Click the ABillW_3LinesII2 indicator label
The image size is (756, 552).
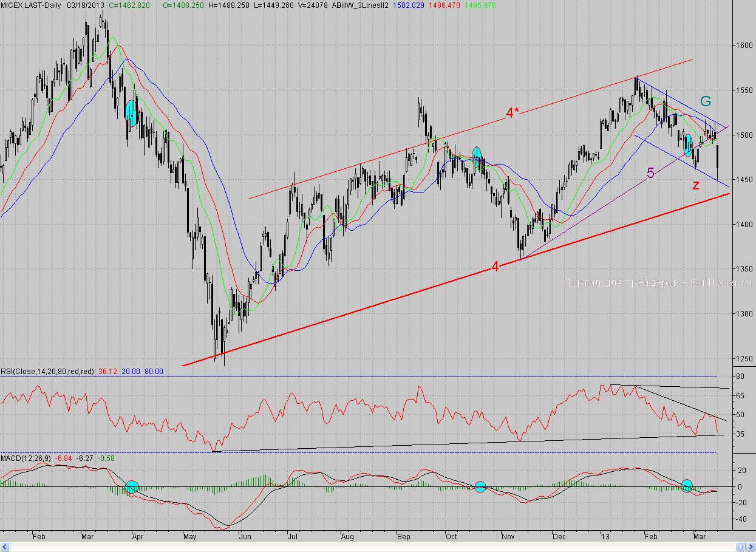click(x=358, y=4)
